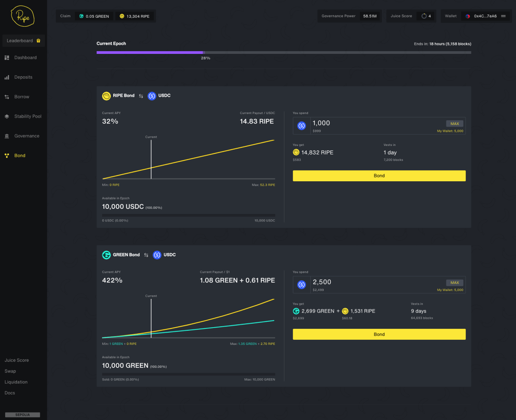
Task: Click the USDC icon in 1,000 spend field
Action: click(302, 126)
